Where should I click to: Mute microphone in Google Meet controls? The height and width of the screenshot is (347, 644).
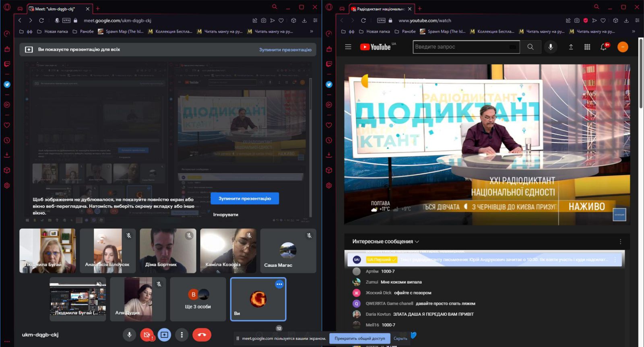(x=129, y=335)
